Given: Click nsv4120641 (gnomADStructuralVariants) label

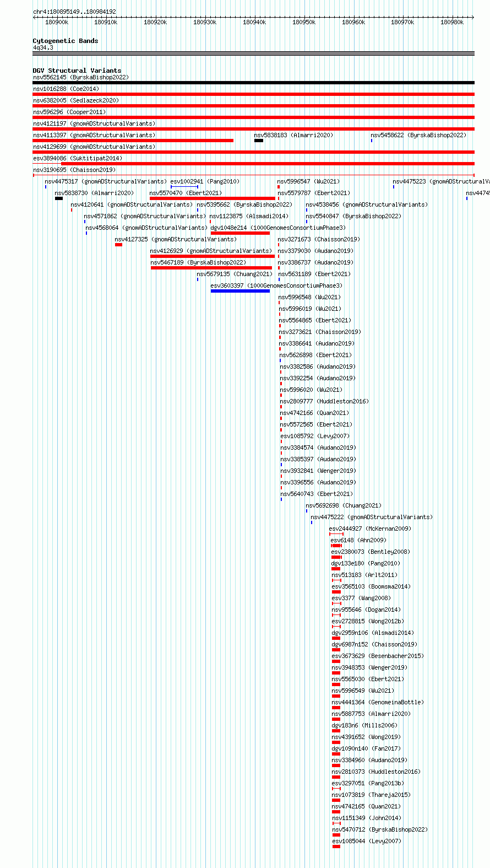Looking at the screenshot, I should coord(132,205).
